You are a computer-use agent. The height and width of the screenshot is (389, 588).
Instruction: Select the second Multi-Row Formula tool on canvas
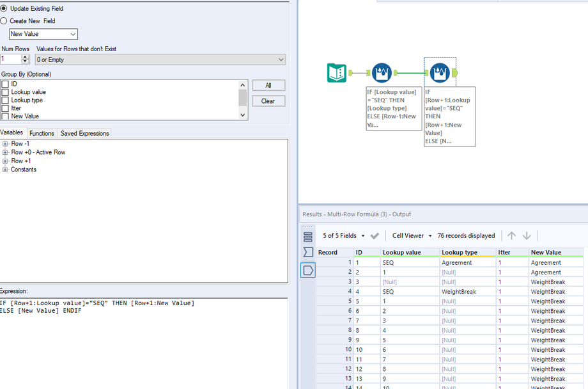pos(440,72)
